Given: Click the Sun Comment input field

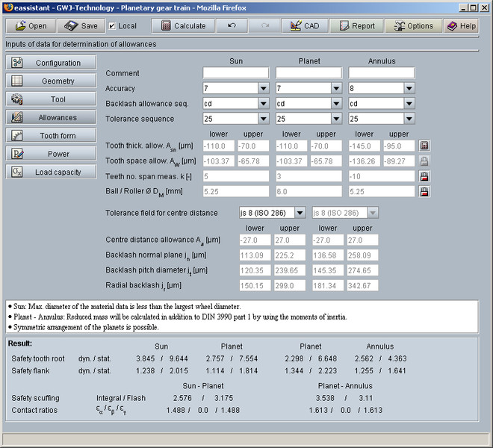Looking at the screenshot, I should 235,73.
